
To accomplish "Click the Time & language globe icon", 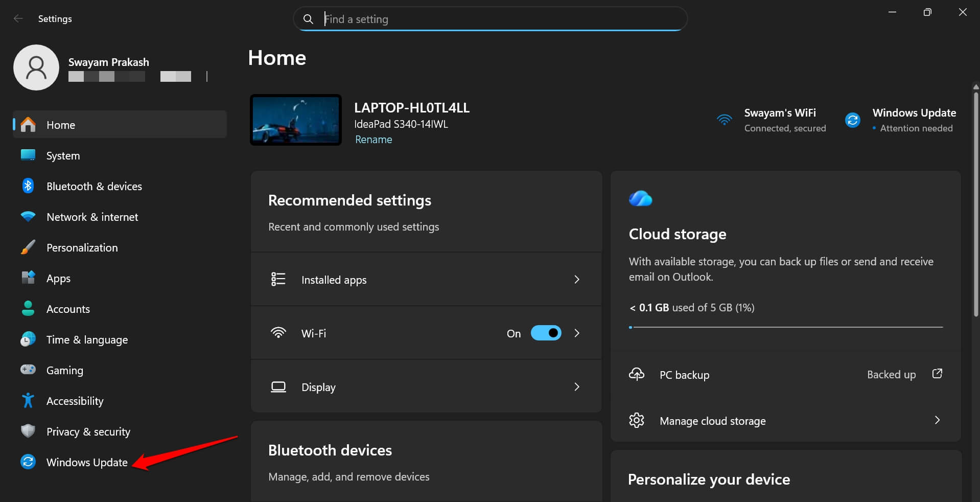I will click(28, 339).
